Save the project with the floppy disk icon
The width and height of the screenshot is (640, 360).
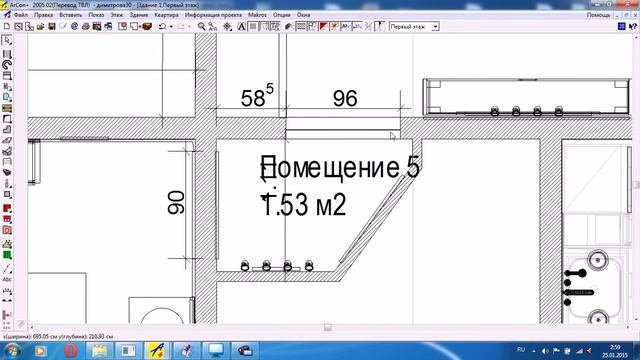tap(51, 27)
